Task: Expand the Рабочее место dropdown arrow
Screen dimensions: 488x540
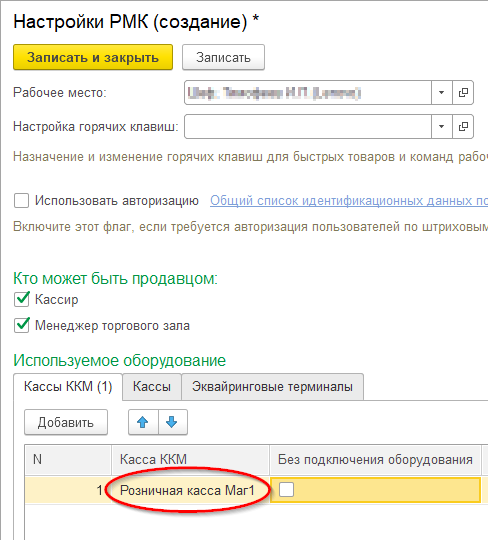Action: 442,93
